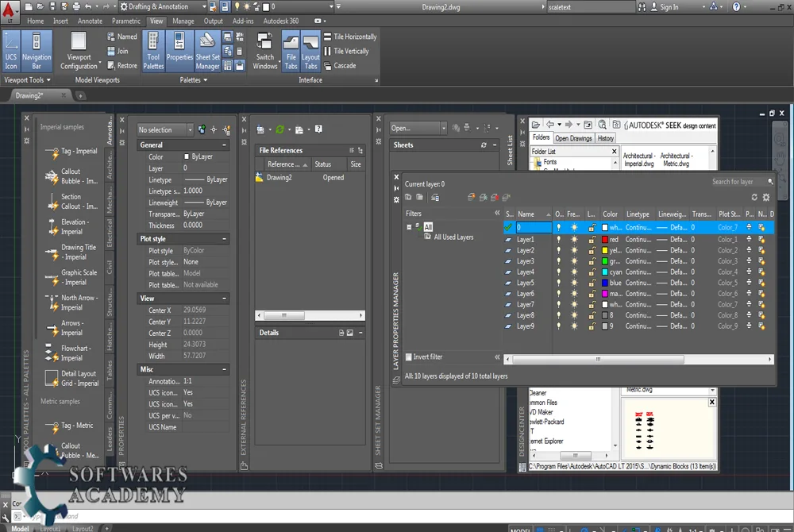Click Layer6 magenta color swatch

point(604,294)
